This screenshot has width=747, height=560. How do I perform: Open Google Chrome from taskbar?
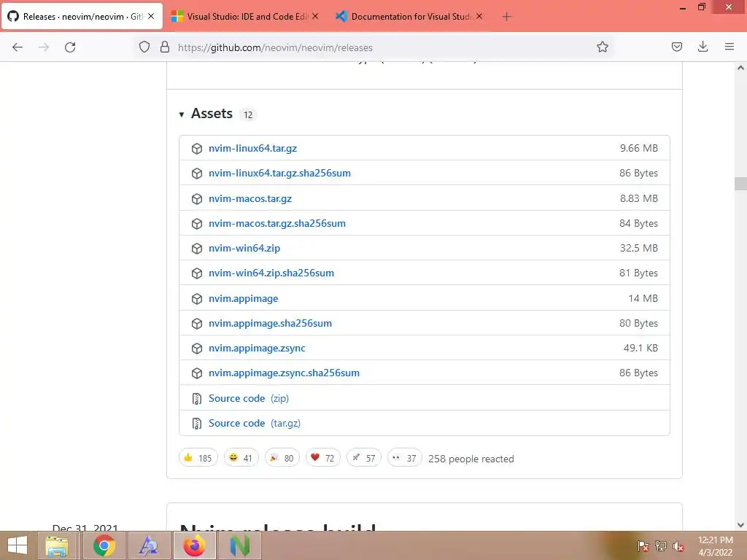[x=104, y=545]
